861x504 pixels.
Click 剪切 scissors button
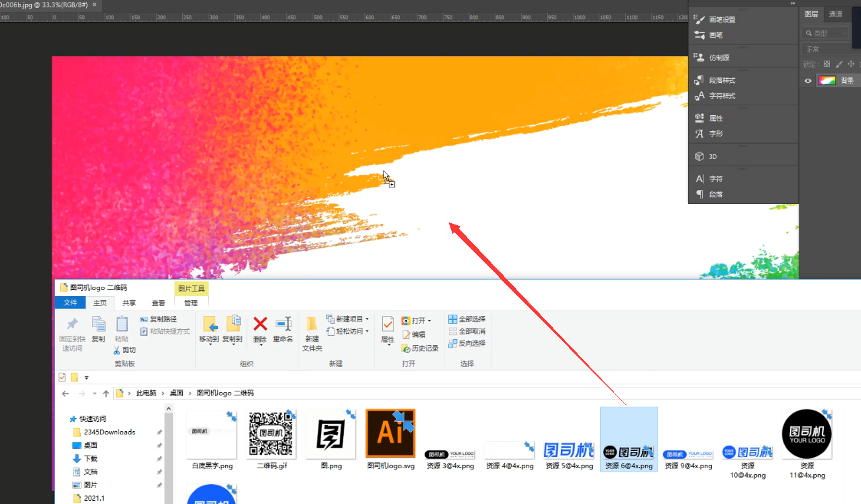[x=125, y=350]
